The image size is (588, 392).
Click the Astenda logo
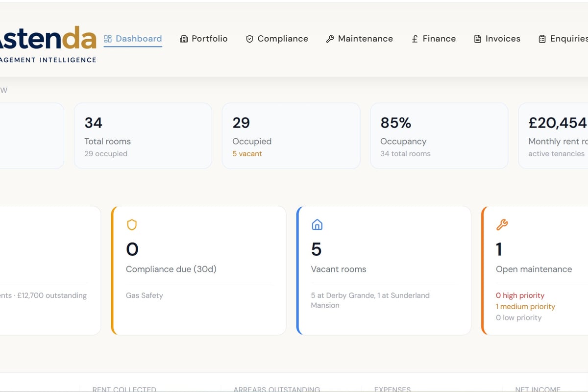[48, 44]
